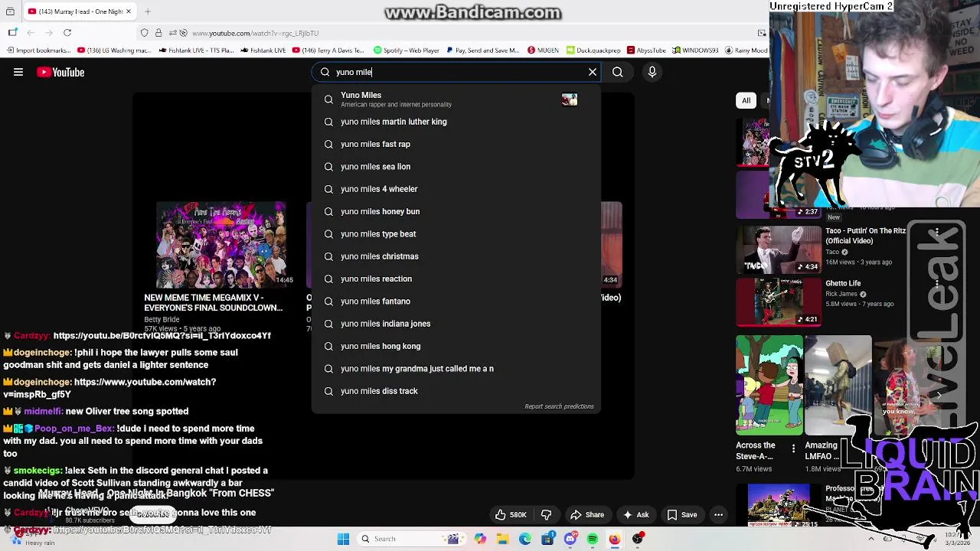Clear the search box with the X
980x551 pixels.
coord(593,72)
